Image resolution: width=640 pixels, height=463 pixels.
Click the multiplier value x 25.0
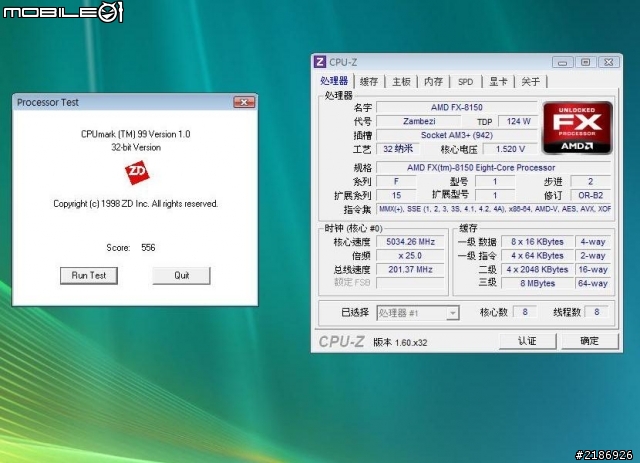(410, 256)
